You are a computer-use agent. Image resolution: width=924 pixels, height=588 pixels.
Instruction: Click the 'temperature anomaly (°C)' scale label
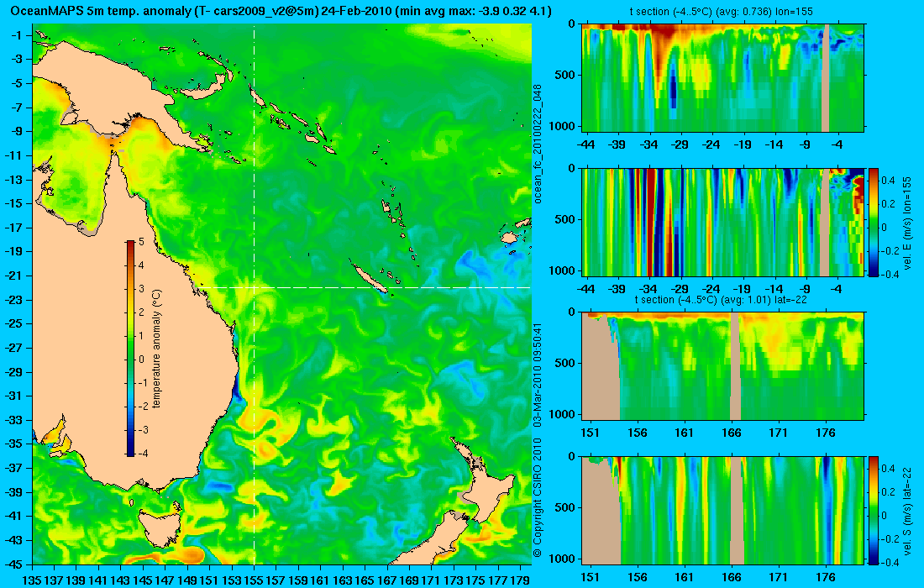pos(157,349)
